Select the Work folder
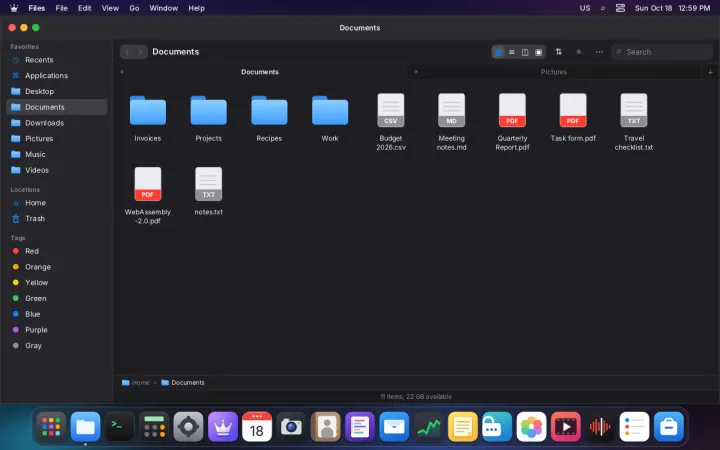Viewport: 720px width, 450px height. point(330,118)
